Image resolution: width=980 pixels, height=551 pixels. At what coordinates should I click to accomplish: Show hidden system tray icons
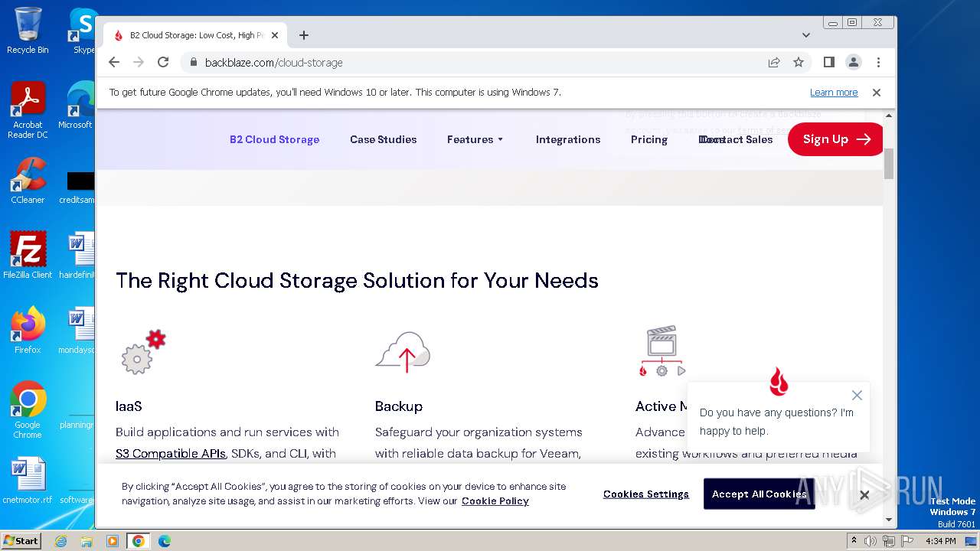click(x=854, y=541)
